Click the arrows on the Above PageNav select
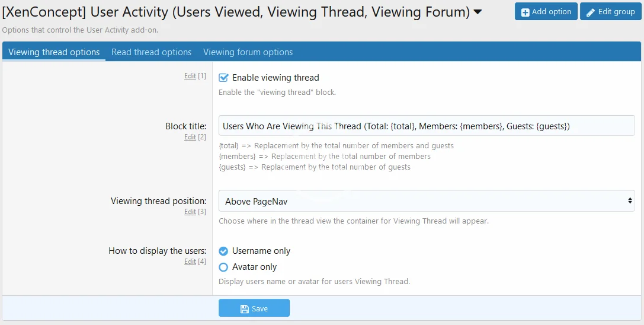The image size is (644, 325). point(629,201)
